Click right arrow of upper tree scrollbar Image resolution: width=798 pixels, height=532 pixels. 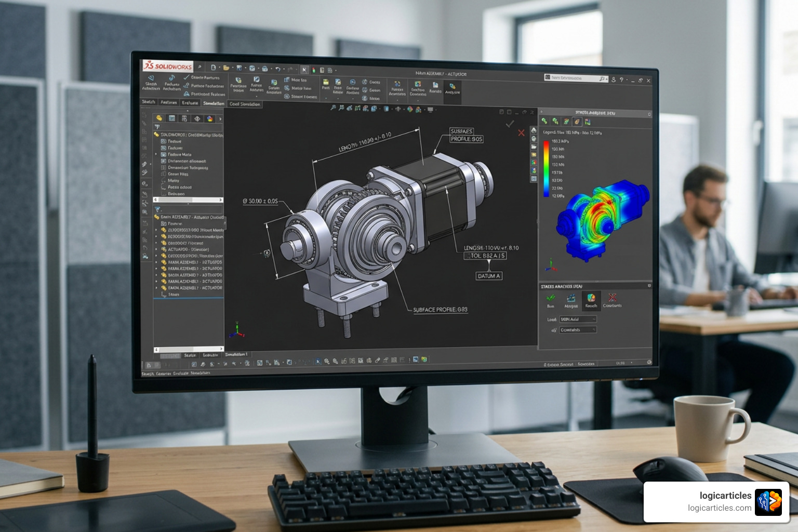coord(220,199)
